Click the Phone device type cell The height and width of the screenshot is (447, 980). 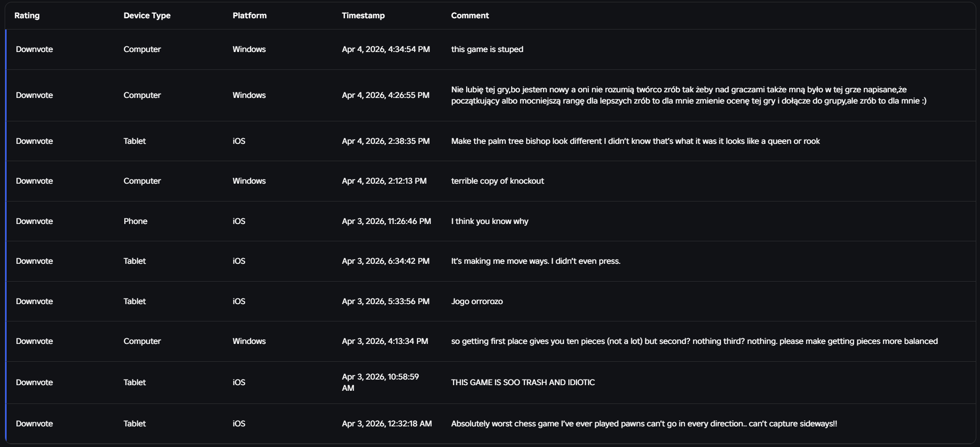[135, 221]
